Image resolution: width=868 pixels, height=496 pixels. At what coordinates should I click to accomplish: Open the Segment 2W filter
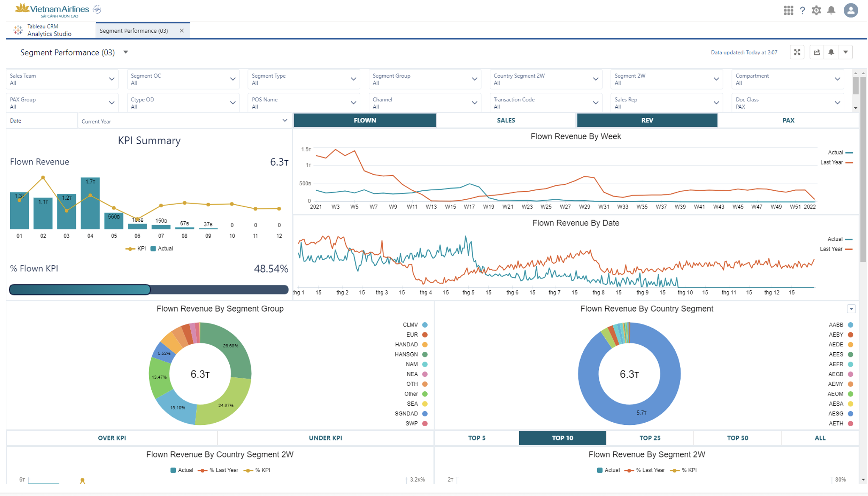pos(667,79)
